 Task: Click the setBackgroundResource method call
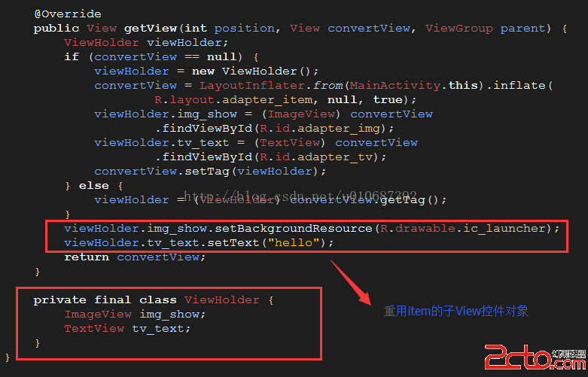click(x=294, y=229)
